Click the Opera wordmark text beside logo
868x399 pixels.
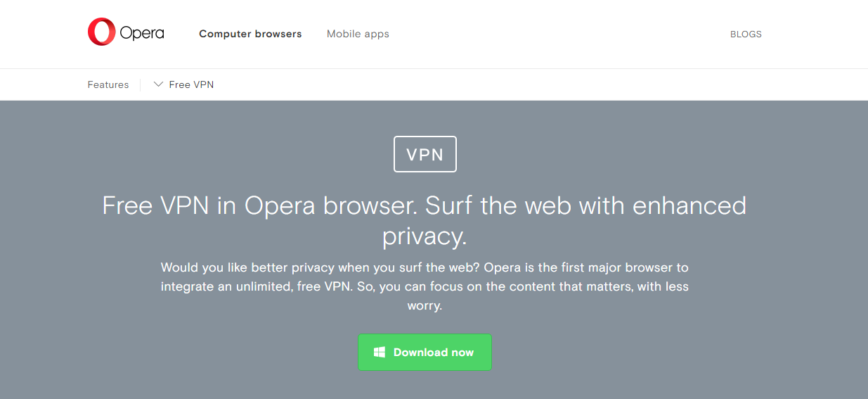(x=142, y=33)
